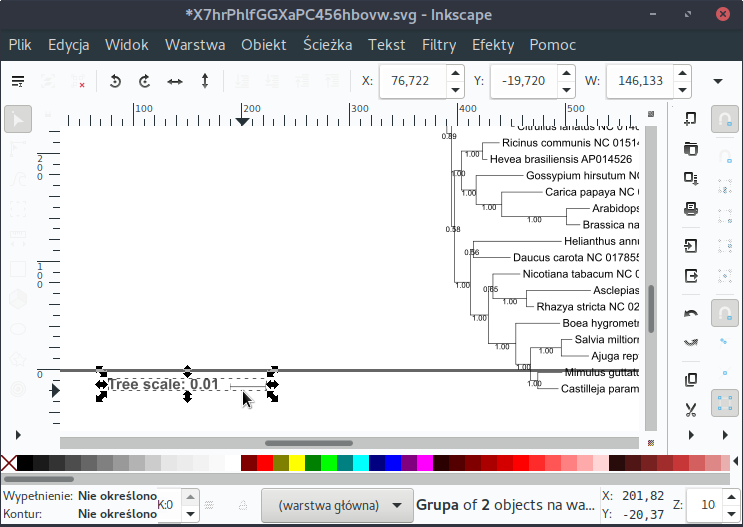Click the X coordinate input field
Screen dimensions: 743x527
[410, 81]
